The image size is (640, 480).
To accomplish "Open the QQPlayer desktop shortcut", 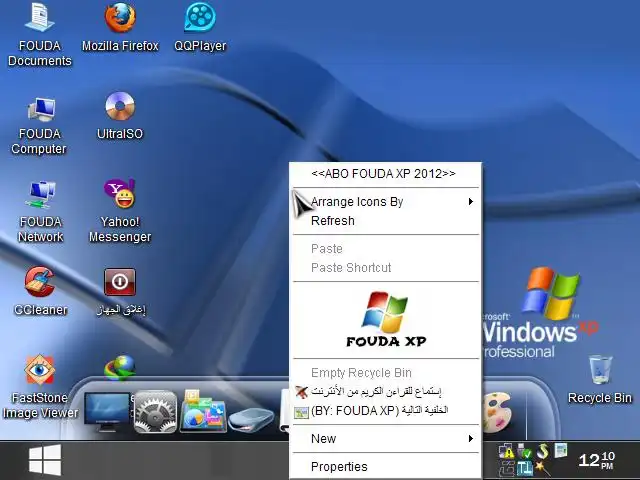I will click(200, 27).
